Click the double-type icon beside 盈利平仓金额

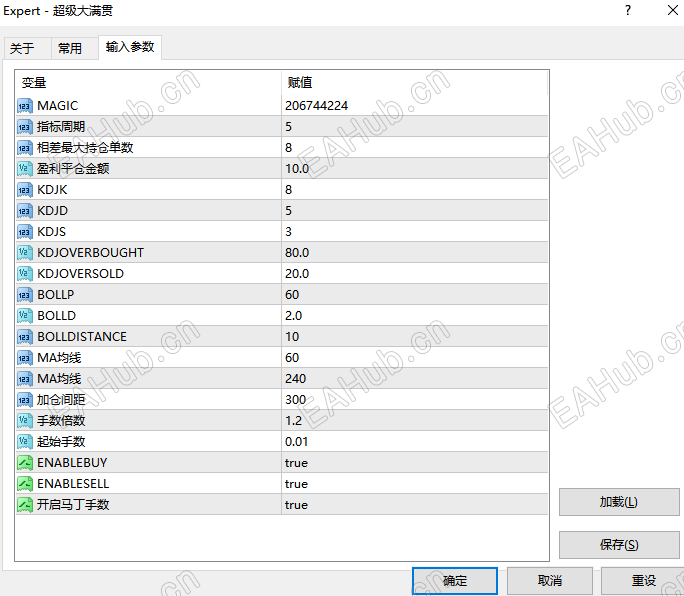tap(24, 169)
